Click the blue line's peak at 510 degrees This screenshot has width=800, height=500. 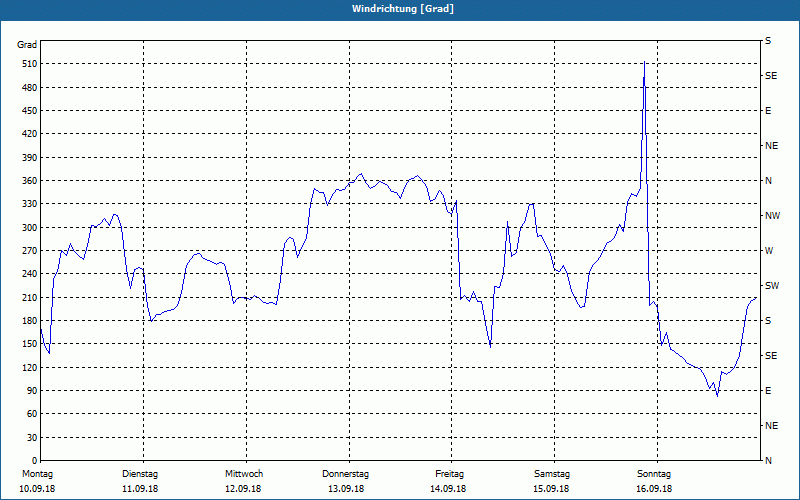(644, 62)
